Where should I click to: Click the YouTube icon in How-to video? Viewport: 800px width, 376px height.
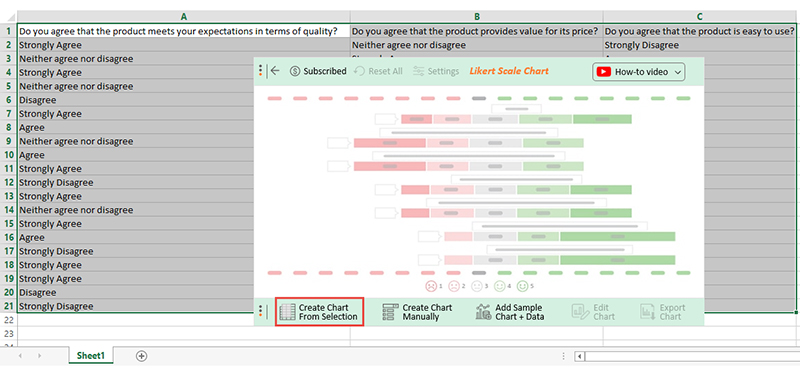pyautogui.click(x=604, y=72)
